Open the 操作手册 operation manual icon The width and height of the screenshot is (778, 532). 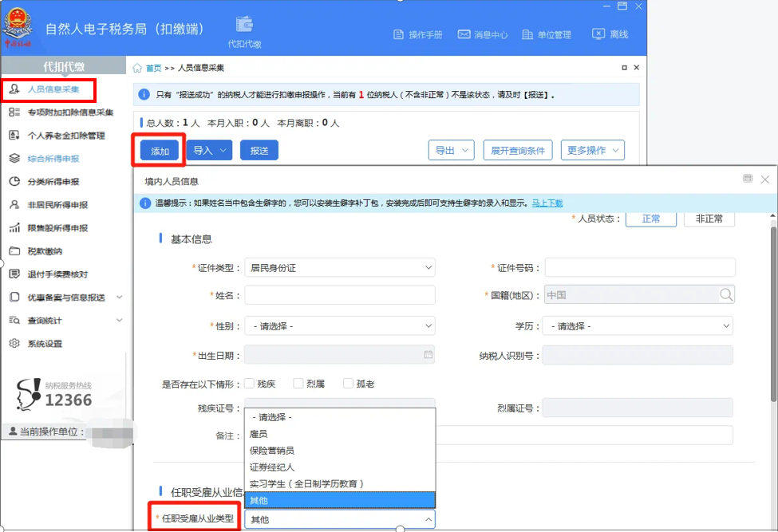[398, 35]
